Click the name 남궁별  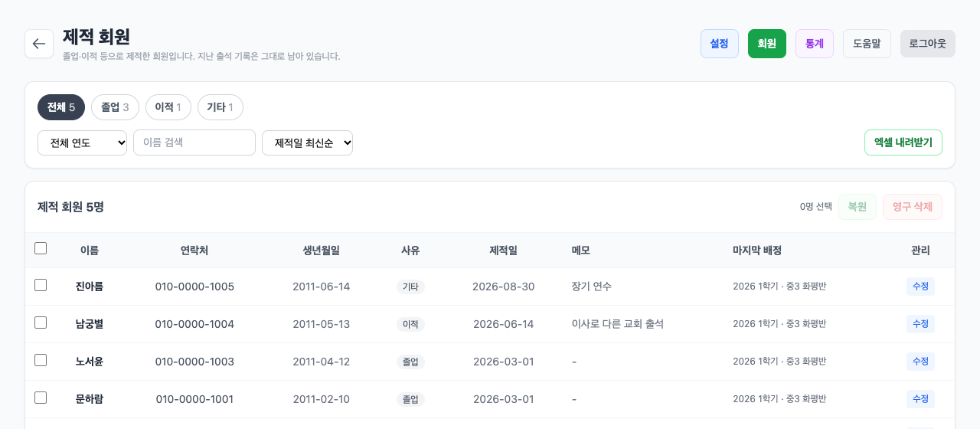click(90, 324)
